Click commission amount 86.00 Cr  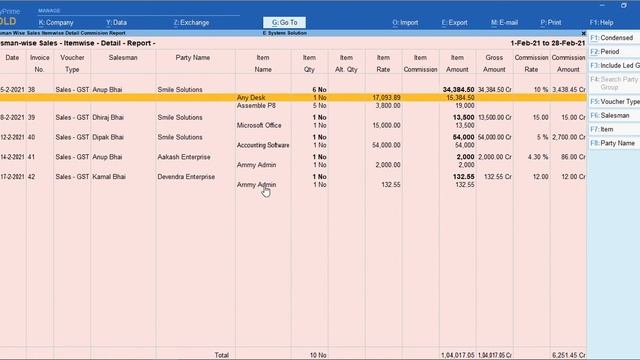click(573, 157)
